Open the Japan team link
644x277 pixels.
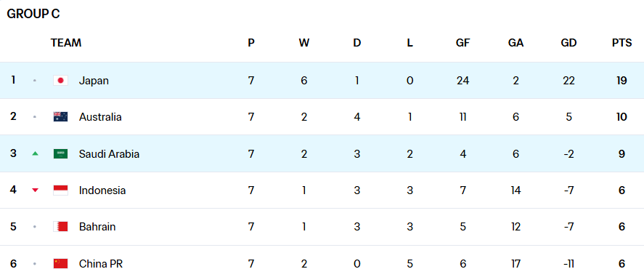pos(94,81)
